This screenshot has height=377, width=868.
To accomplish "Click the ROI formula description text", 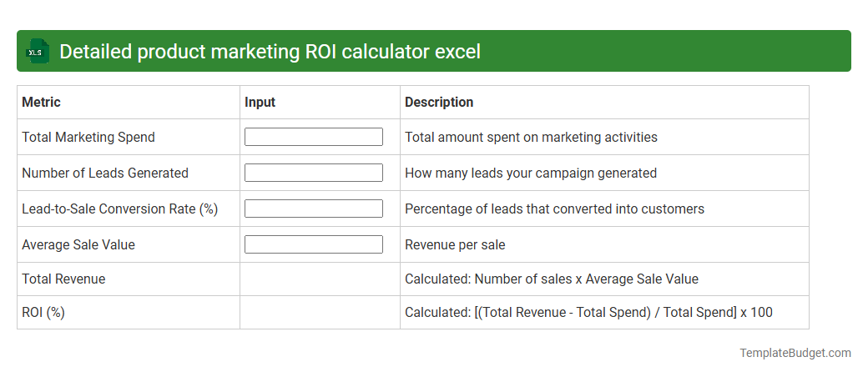I will click(x=588, y=313).
